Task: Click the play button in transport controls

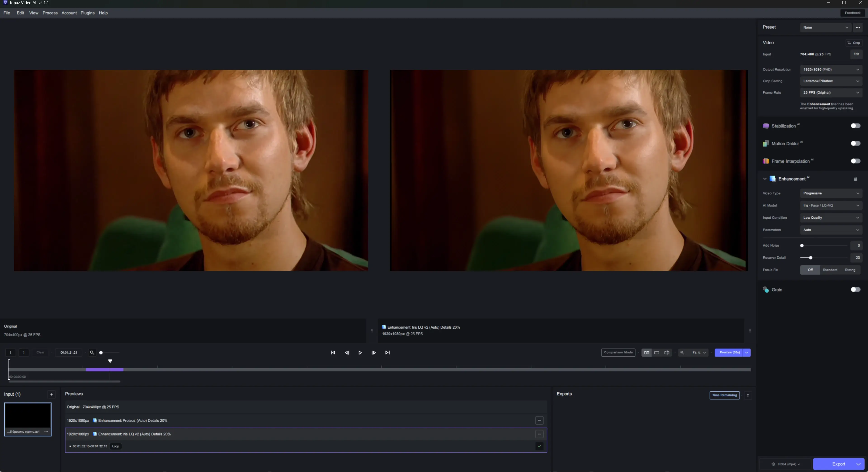Action: (360, 353)
